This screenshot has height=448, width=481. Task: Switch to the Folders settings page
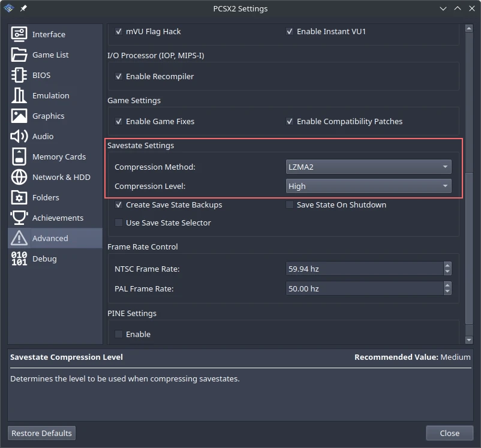(46, 197)
